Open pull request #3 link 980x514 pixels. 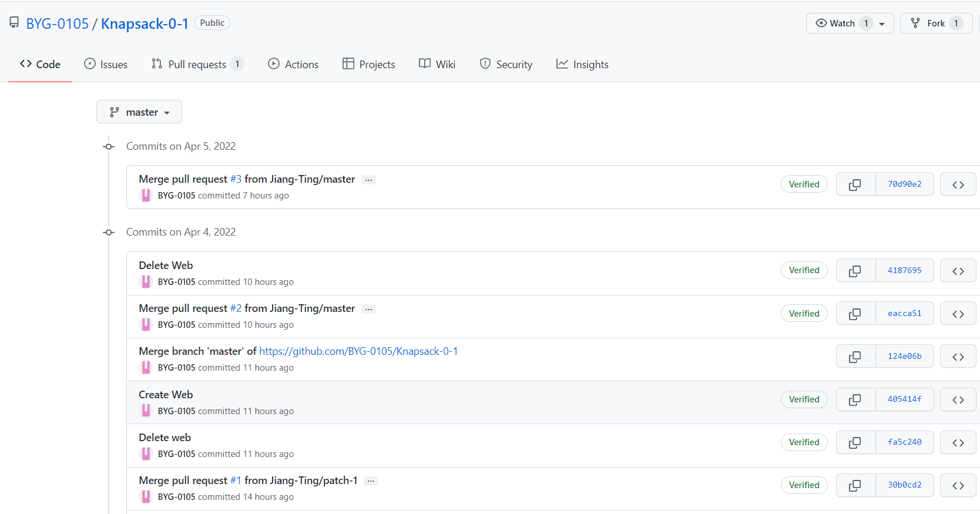pos(236,179)
